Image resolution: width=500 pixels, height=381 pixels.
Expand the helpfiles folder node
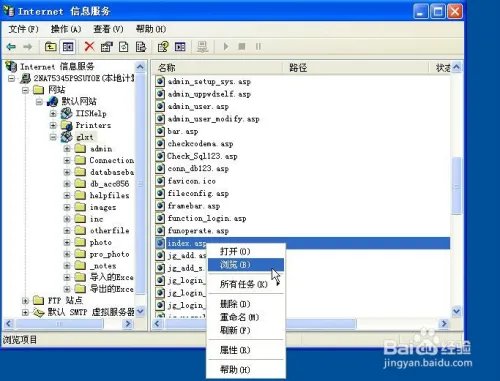click(x=67, y=195)
